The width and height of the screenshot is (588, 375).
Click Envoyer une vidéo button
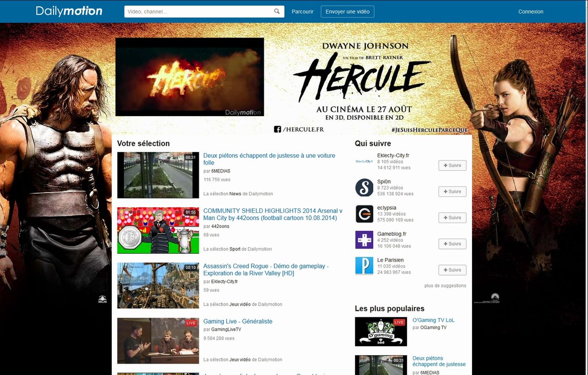coord(347,11)
